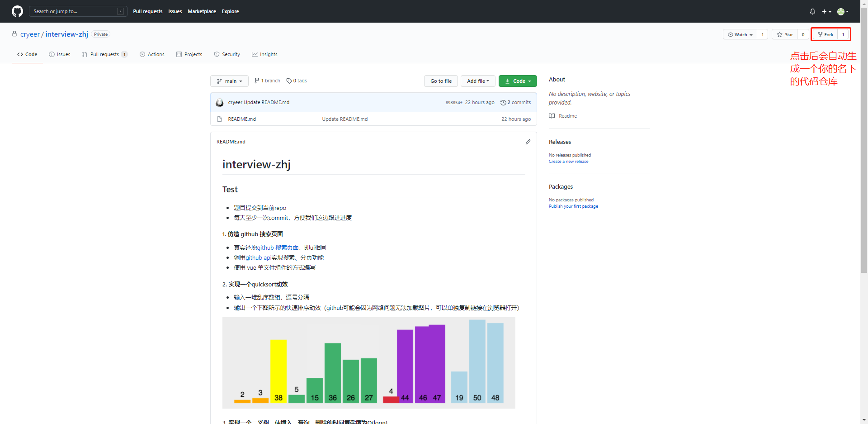Click the 'No releases published' text

[570, 155]
